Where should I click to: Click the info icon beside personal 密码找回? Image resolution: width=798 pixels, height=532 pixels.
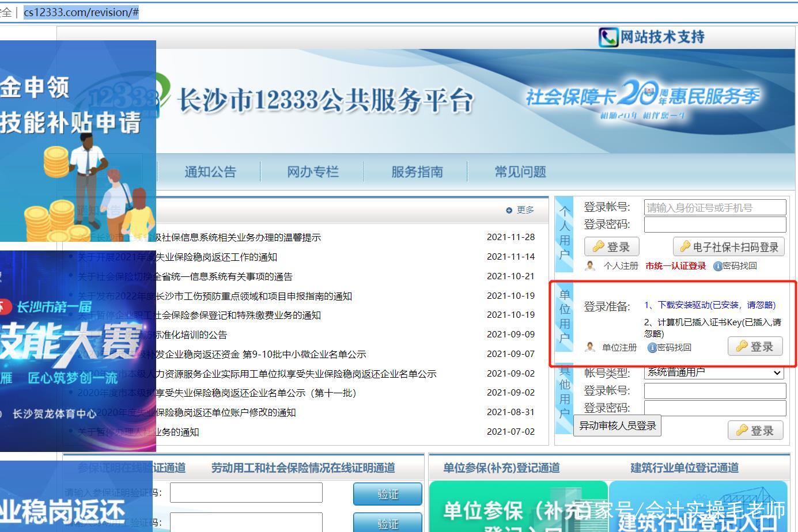717,266
